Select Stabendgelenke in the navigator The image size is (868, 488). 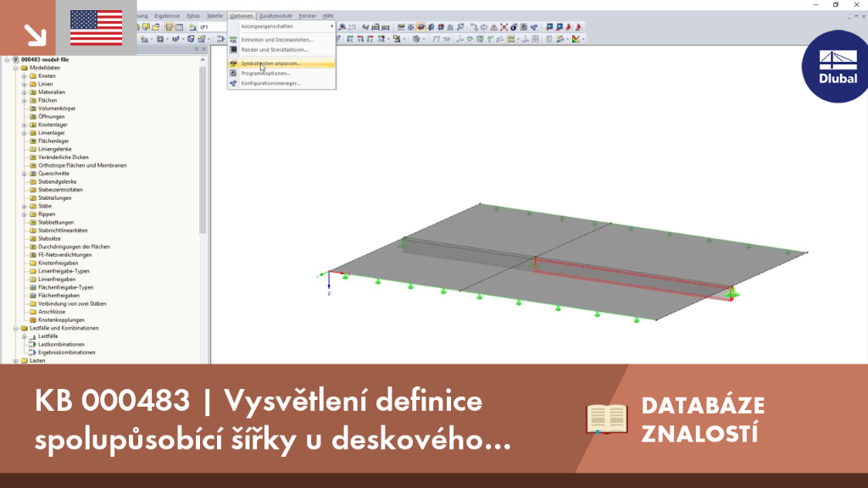[57, 181]
